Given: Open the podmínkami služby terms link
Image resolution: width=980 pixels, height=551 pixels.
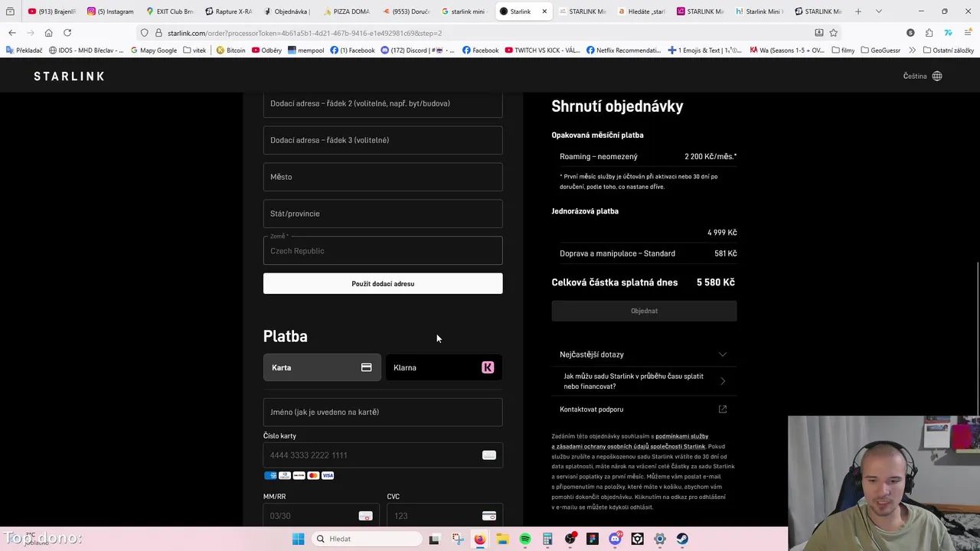Looking at the screenshot, I should (681, 436).
